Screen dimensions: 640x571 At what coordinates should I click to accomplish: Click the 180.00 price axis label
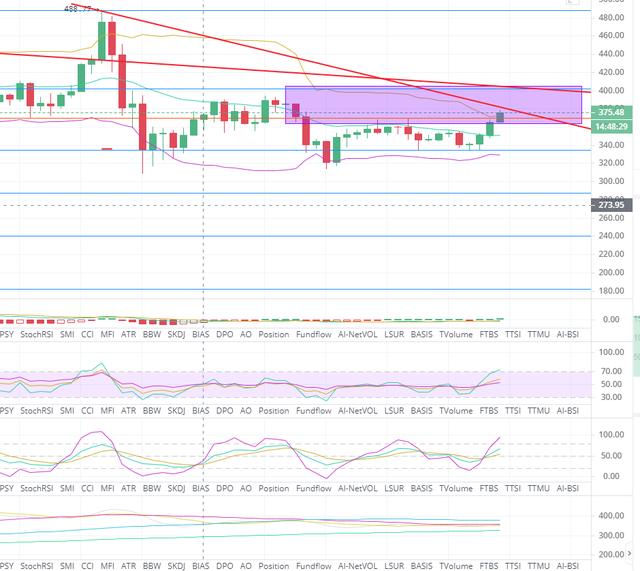point(611,291)
